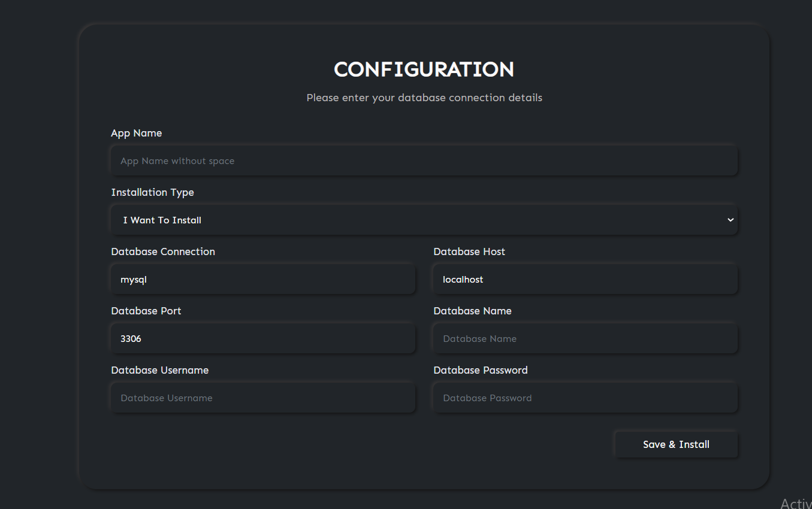Click the App Name input field
The height and width of the screenshot is (509, 812).
(424, 161)
